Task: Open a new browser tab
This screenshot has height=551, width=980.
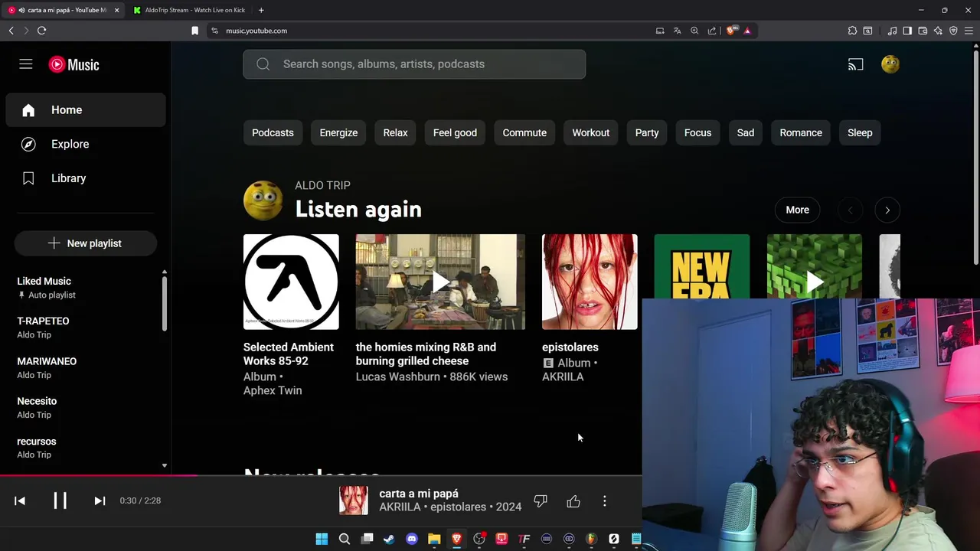Action: click(x=261, y=10)
